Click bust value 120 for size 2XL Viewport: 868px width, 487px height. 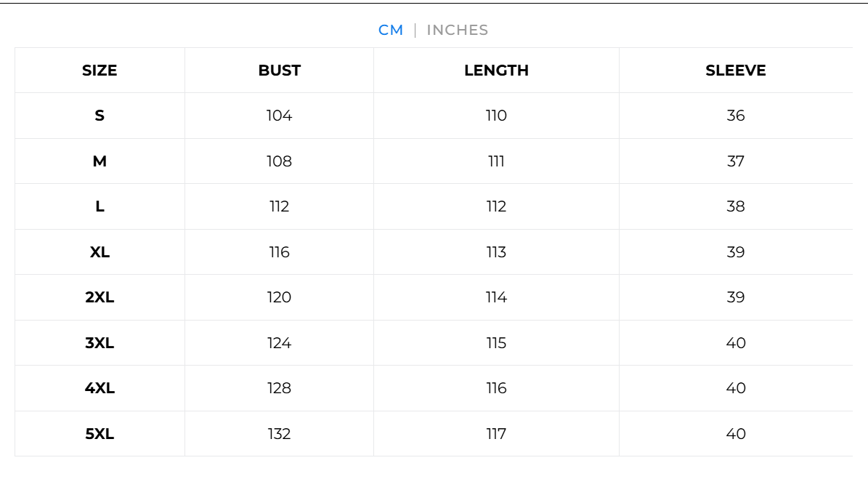point(280,297)
